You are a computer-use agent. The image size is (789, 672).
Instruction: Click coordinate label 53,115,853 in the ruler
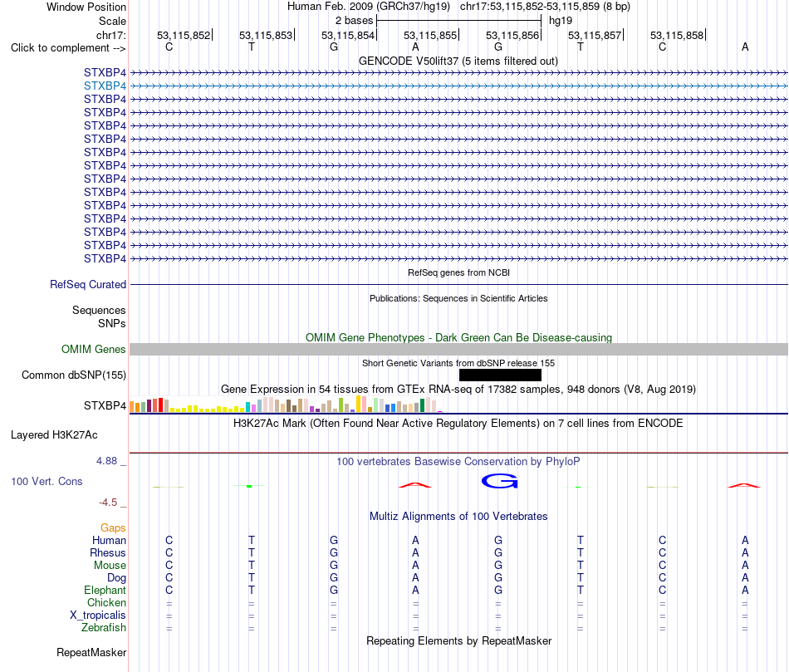pyautogui.click(x=266, y=35)
